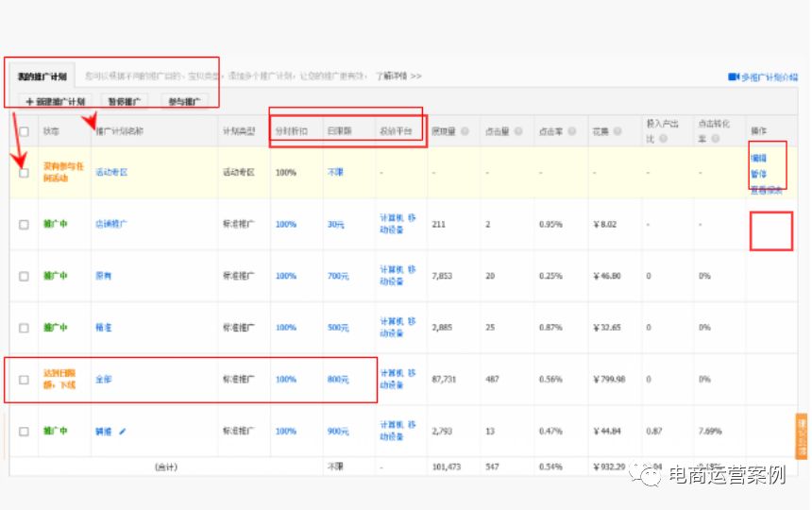Check the checkbox for 900元 limit plan

pyautogui.click(x=24, y=432)
